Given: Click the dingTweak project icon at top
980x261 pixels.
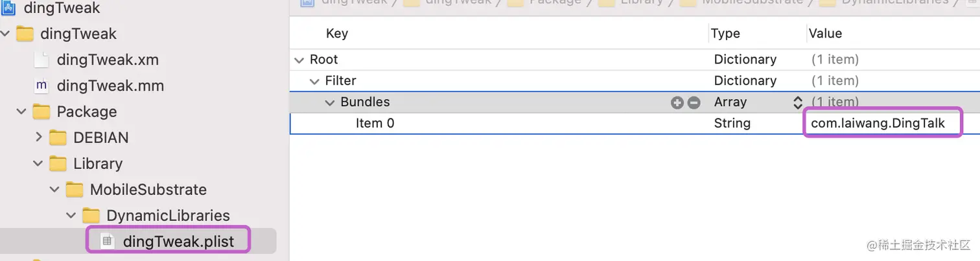Looking at the screenshot, I should (x=8, y=8).
